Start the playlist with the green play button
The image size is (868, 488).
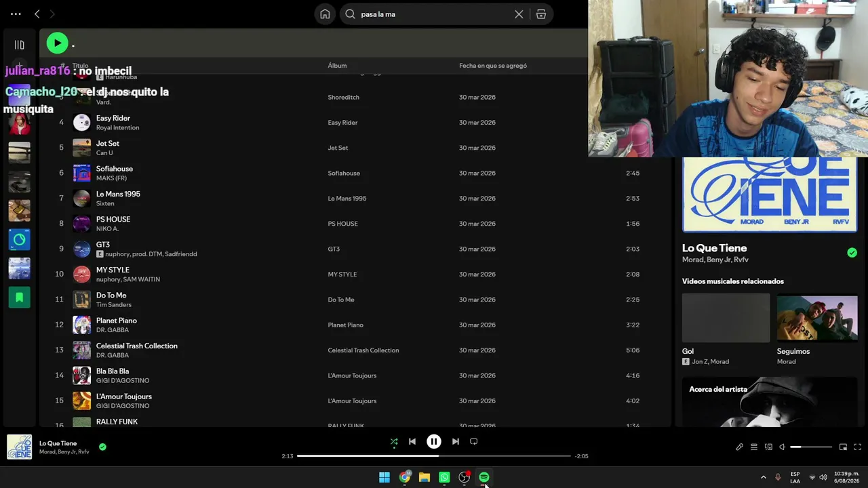tap(58, 43)
